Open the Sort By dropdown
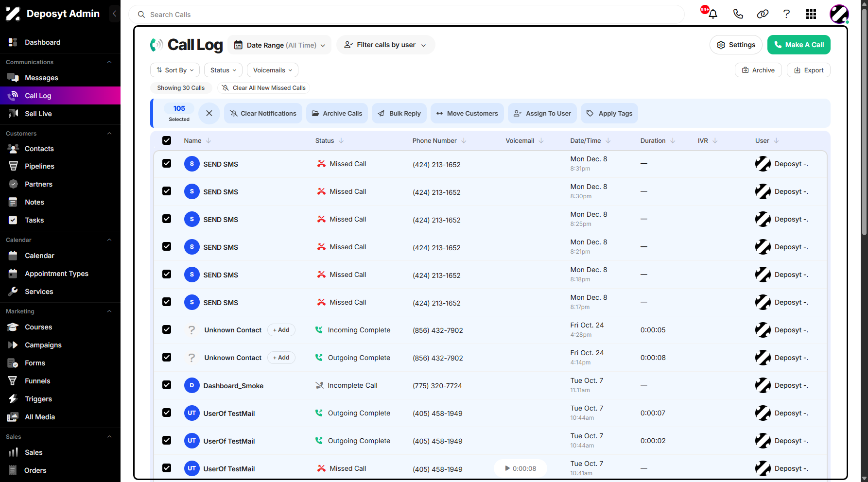This screenshot has height=482, width=868. point(175,70)
